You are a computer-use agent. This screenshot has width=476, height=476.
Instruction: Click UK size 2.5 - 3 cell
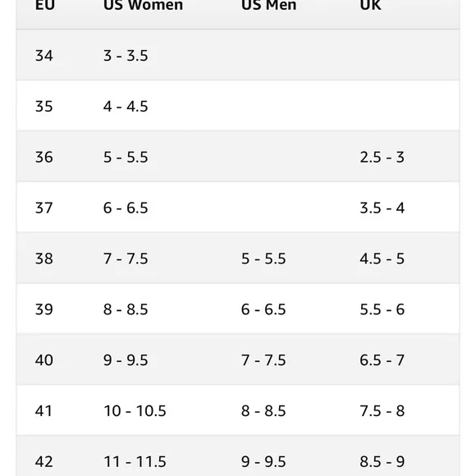click(382, 157)
